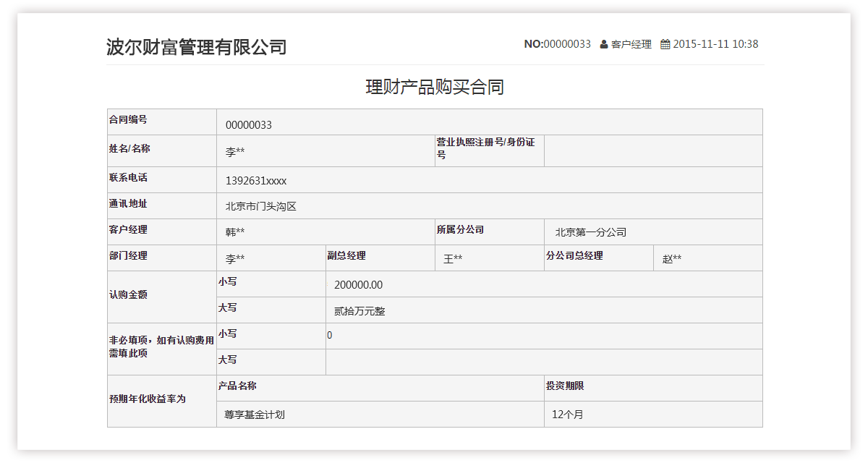This screenshot has height=463, width=868.
Task: Click the 产品名称 column header
Action: (x=380, y=388)
